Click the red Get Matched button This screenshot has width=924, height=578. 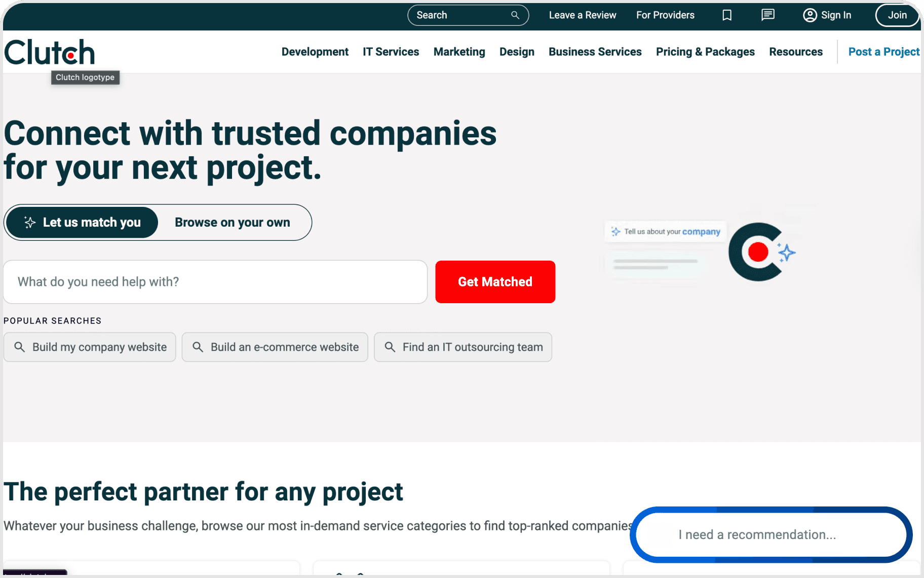[x=495, y=282]
